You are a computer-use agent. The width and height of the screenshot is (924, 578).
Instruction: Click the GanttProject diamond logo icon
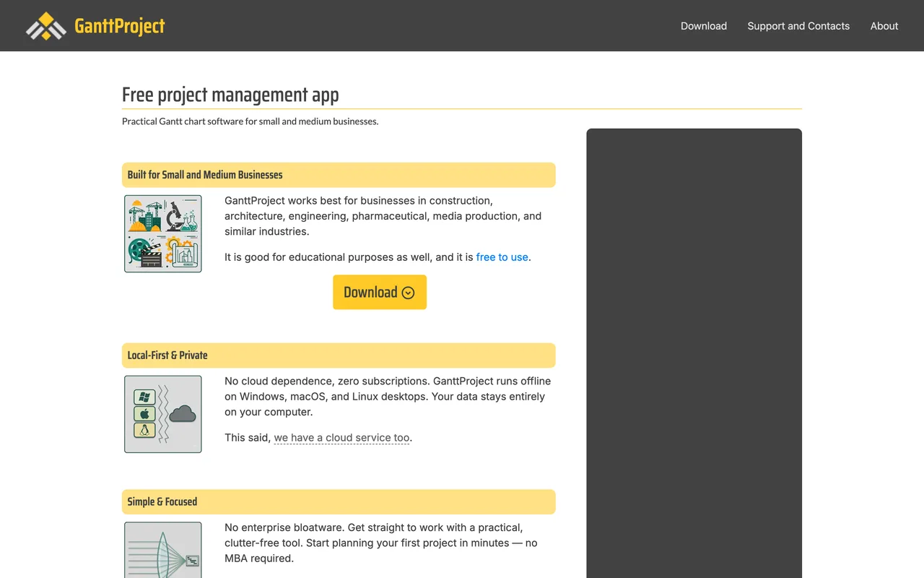pos(46,26)
